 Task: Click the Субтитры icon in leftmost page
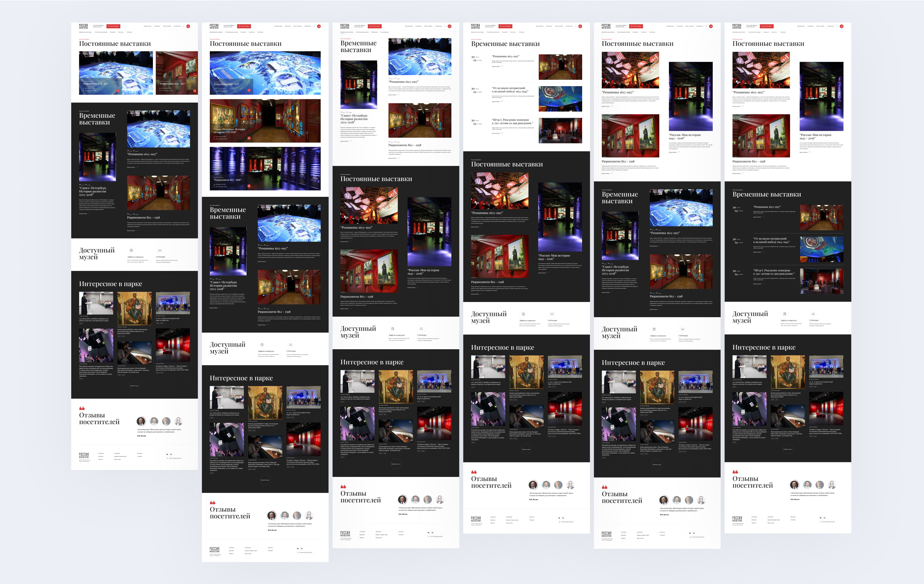coord(160,250)
